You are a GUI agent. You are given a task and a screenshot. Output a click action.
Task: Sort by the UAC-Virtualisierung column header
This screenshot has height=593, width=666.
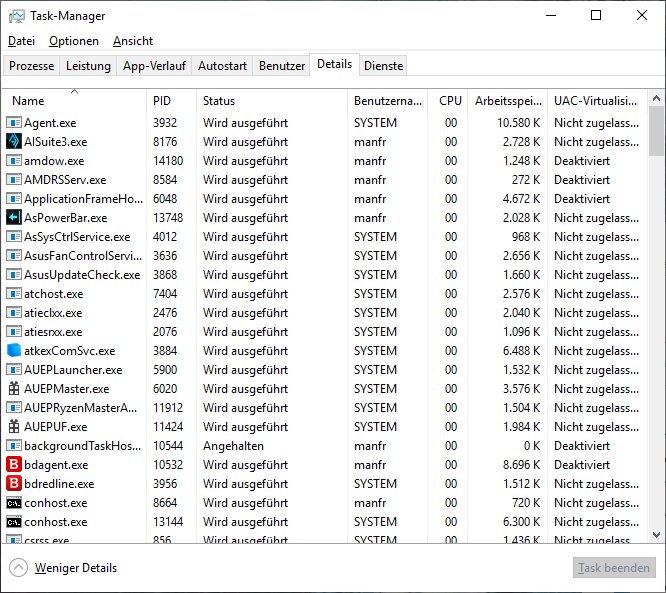click(597, 101)
